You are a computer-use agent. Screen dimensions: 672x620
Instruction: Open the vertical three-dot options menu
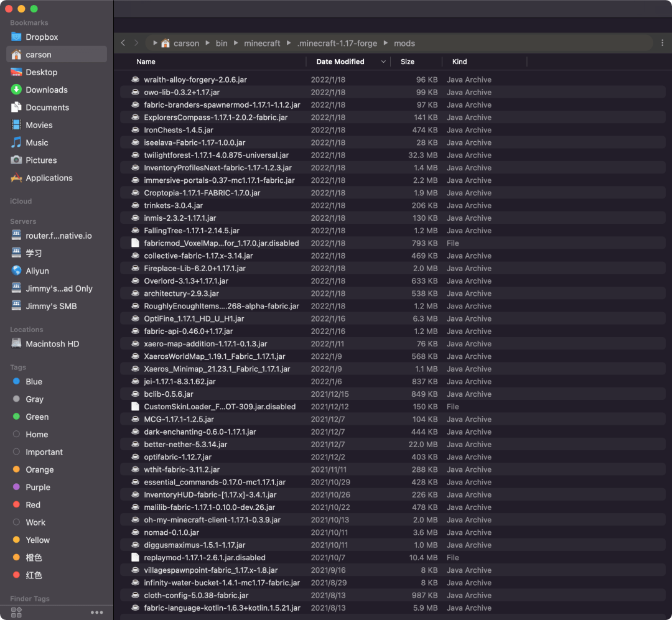[x=662, y=43]
